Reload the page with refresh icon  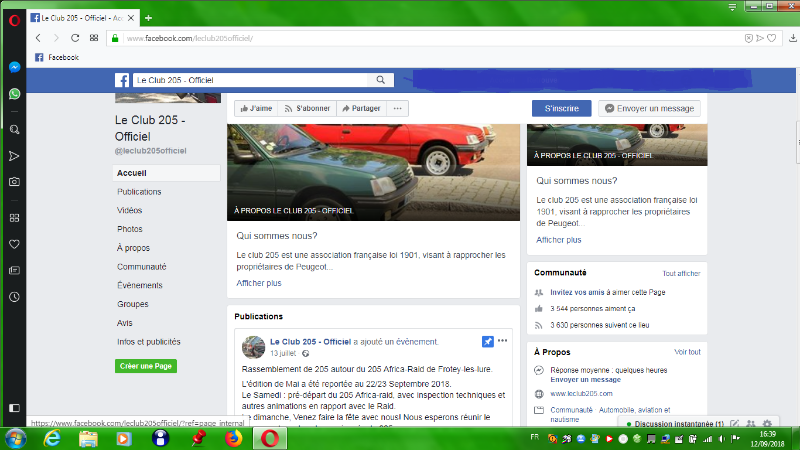coord(75,38)
